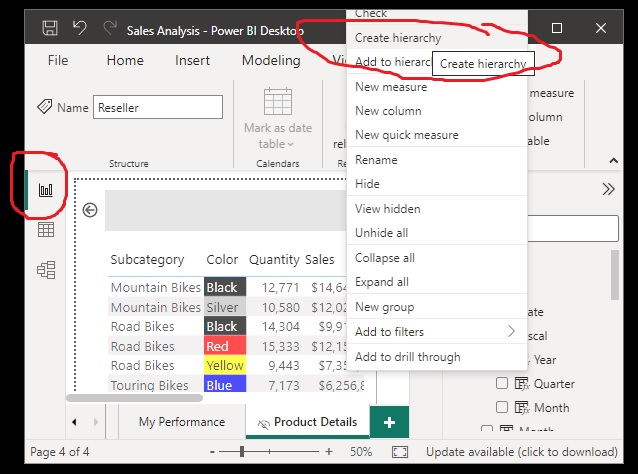Click the quantity value 15,333

point(281,346)
